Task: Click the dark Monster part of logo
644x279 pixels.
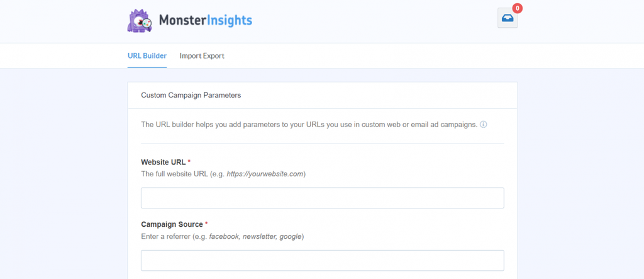Action: [183, 20]
